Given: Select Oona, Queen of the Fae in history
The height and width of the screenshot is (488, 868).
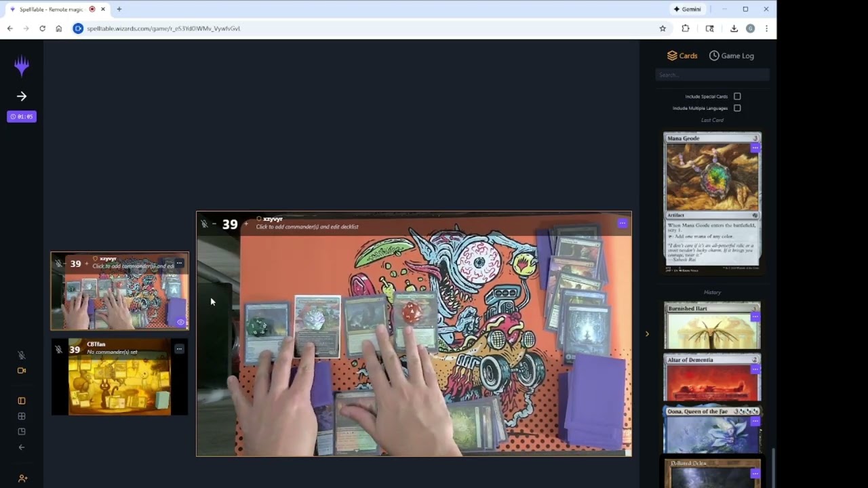Looking at the screenshot, I should [712, 429].
